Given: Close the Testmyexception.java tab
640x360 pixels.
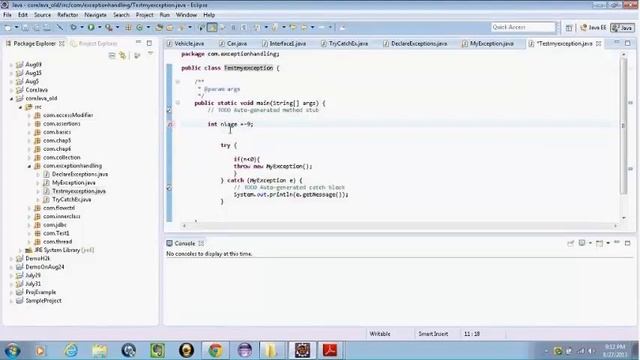Looking at the screenshot, I should point(598,43).
